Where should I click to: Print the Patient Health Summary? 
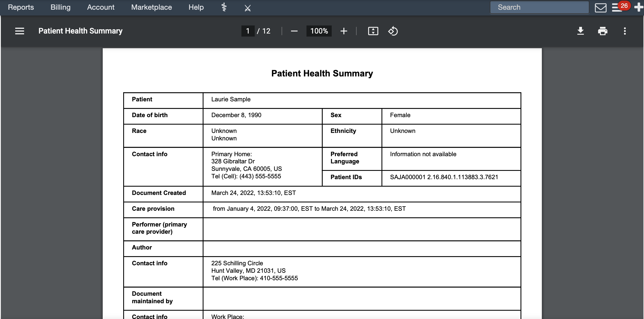[x=603, y=31]
